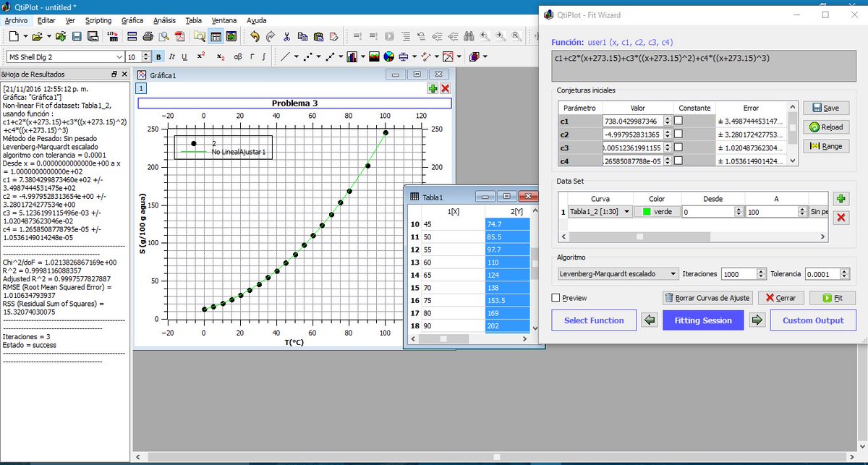Image resolution: width=868 pixels, height=465 pixels.
Task: Enable the Preview checkbox
Action: pos(556,298)
